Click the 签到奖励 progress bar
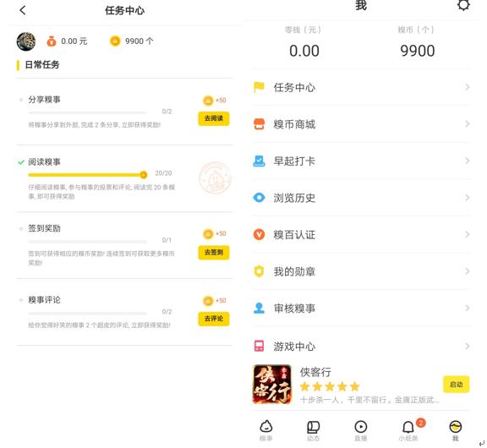 (87, 241)
